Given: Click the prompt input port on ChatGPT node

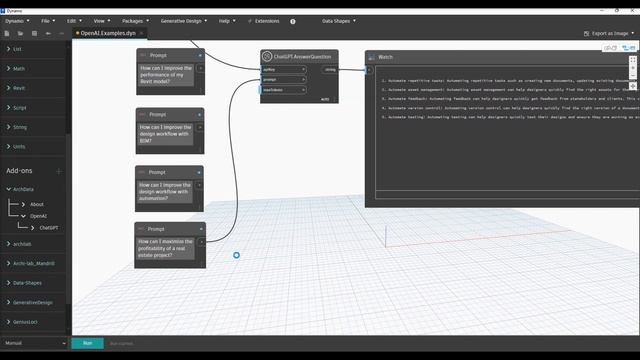Looking at the screenshot, I should tap(283, 80).
